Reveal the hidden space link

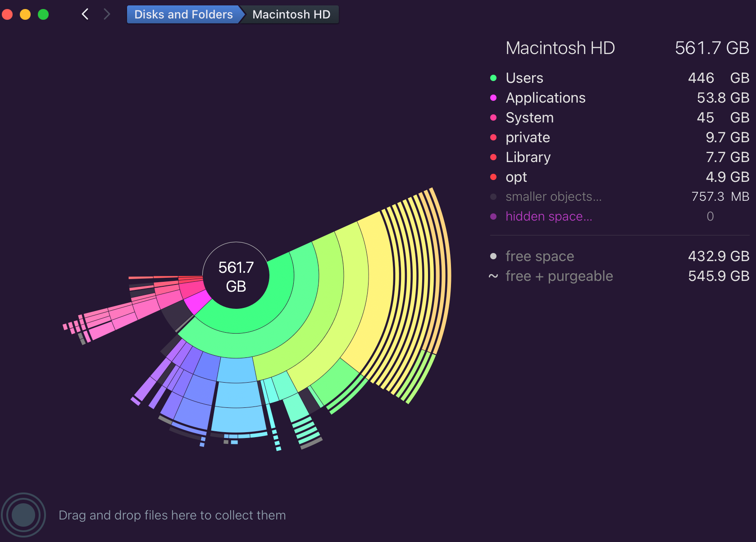point(549,217)
